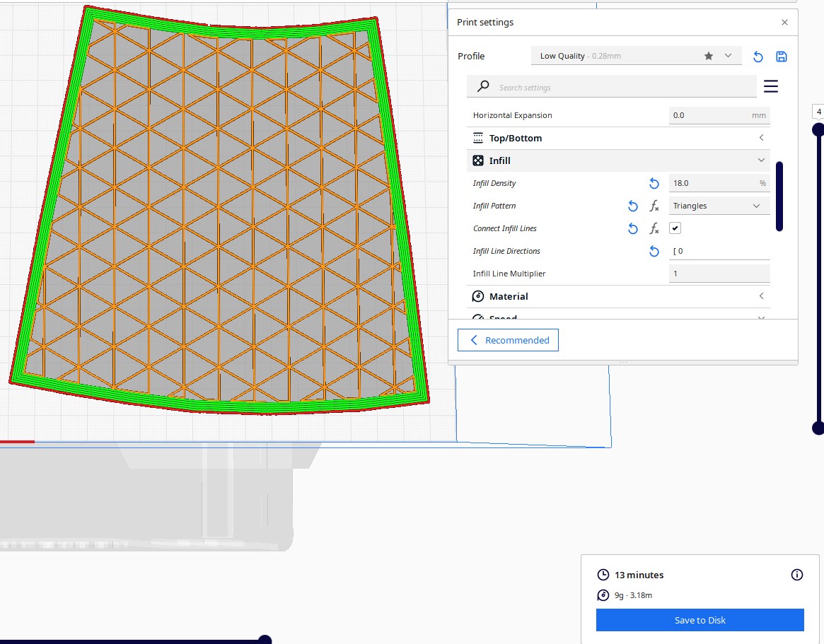
Task: Open the Low Quality profile dropdown
Action: point(637,56)
